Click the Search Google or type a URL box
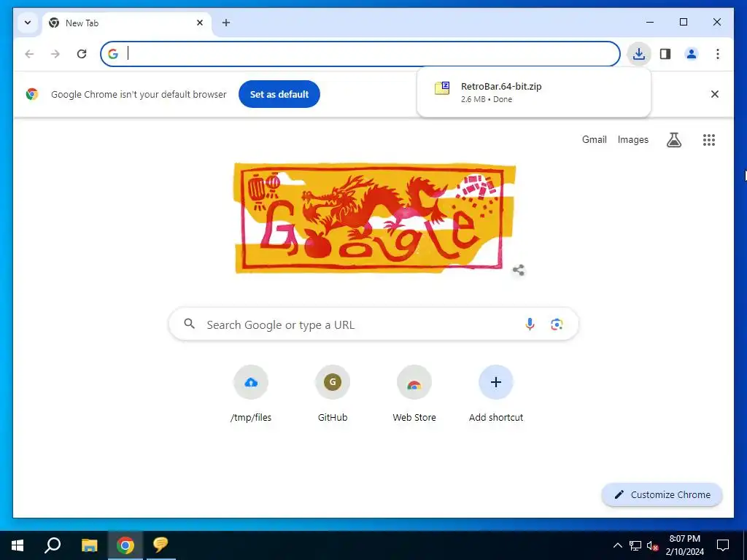Screen dimensions: 747x560 point(374,324)
